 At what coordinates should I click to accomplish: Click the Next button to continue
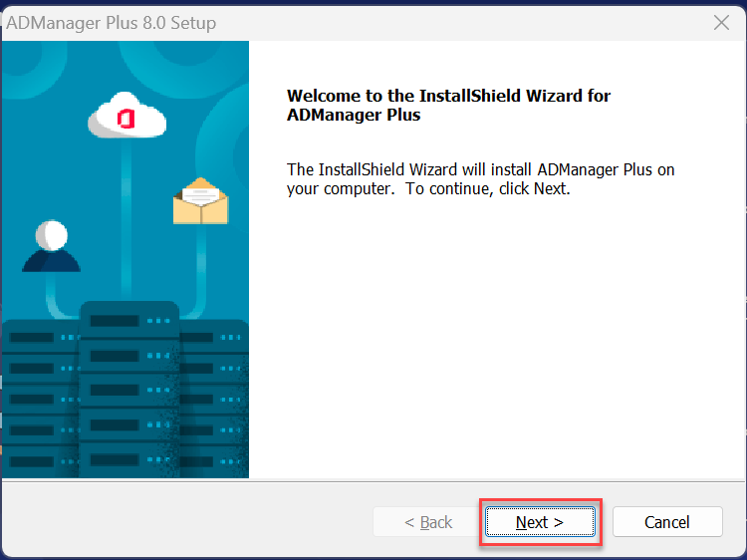540,522
